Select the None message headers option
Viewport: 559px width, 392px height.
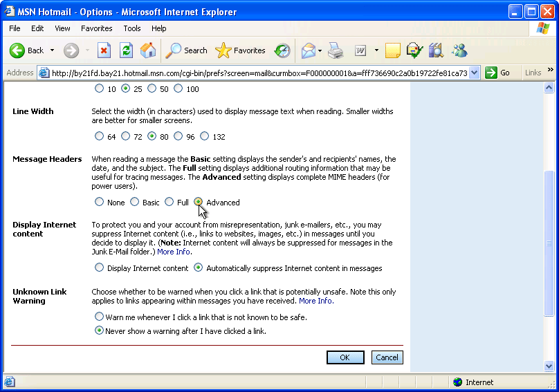click(x=100, y=202)
